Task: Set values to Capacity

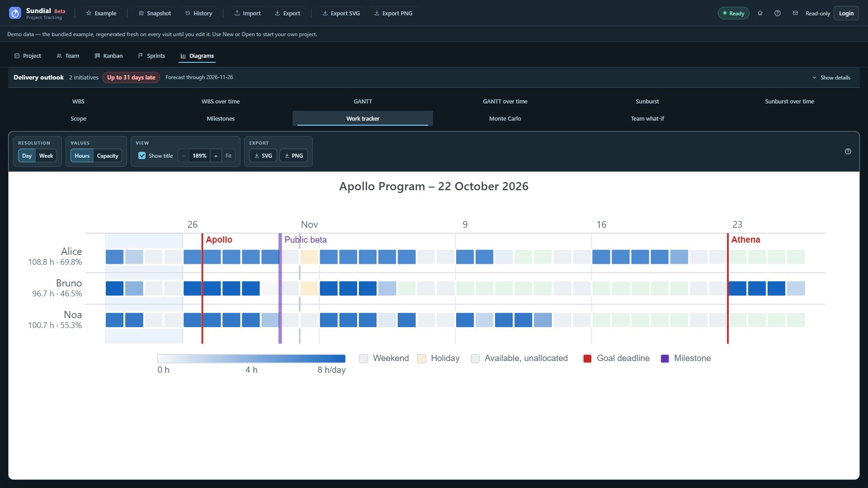Action: pyautogui.click(x=108, y=156)
